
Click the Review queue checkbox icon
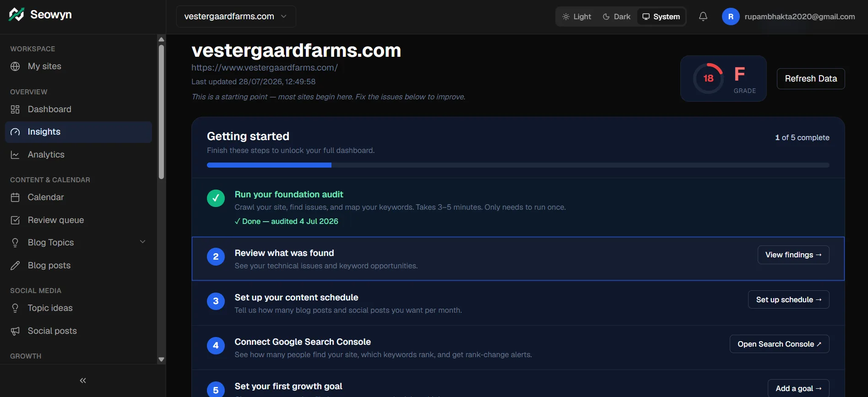click(x=15, y=220)
